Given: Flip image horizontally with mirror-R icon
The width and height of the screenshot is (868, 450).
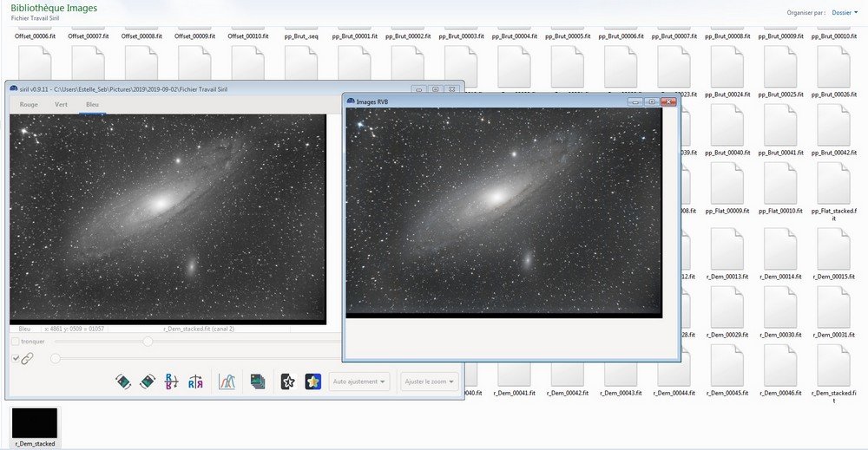Looking at the screenshot, I should click(x=195, y=382).
